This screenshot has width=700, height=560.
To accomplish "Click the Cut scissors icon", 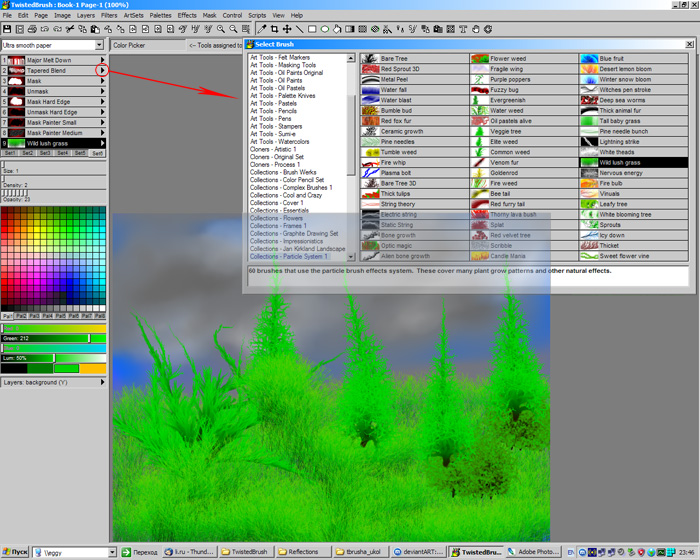I will [x=70, y=29].
